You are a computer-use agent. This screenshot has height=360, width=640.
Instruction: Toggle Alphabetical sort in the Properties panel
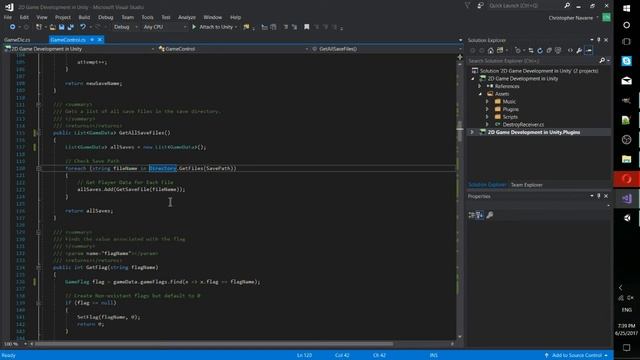pos(480,215)
